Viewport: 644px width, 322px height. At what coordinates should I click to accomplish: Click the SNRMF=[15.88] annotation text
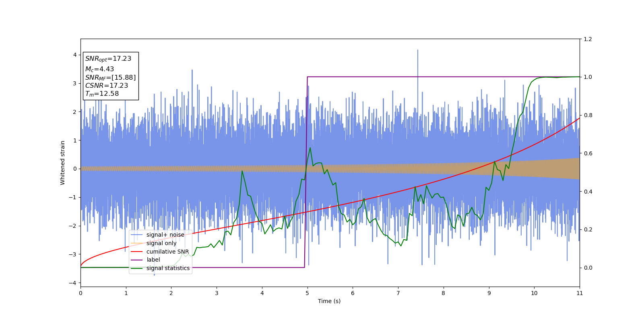pos(110,77)
